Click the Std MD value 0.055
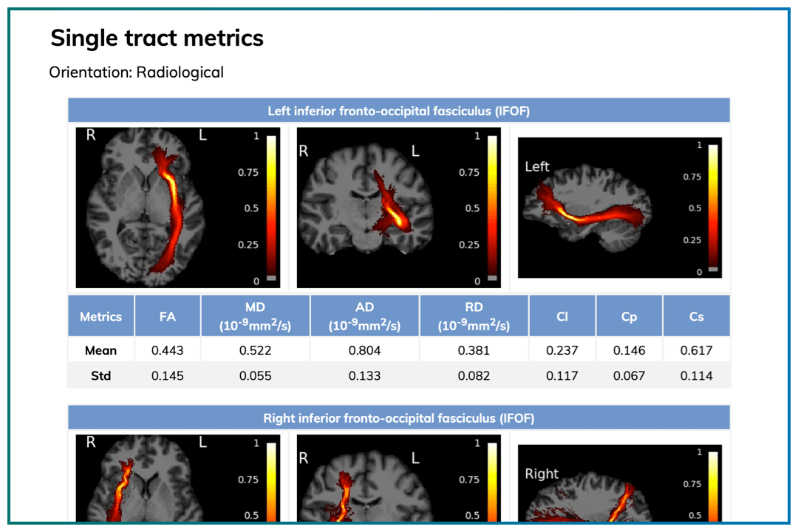798x532 pixels. pyautogui.click(x=255, y=375)
